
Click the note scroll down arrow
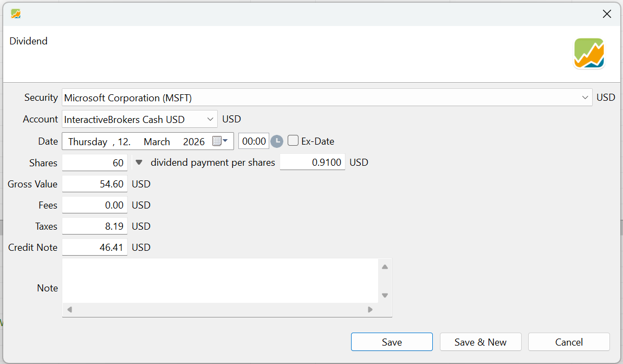tap(385, 295)
